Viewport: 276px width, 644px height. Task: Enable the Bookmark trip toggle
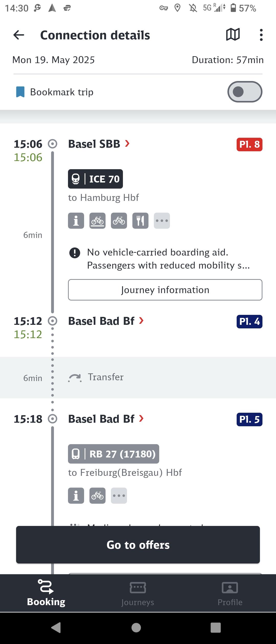[x=245, y=92]
